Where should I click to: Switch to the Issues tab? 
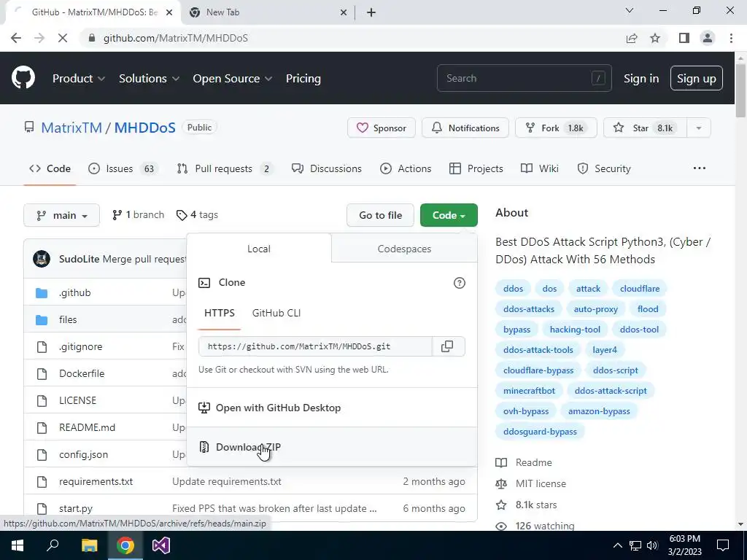click(x=123, y=168)
